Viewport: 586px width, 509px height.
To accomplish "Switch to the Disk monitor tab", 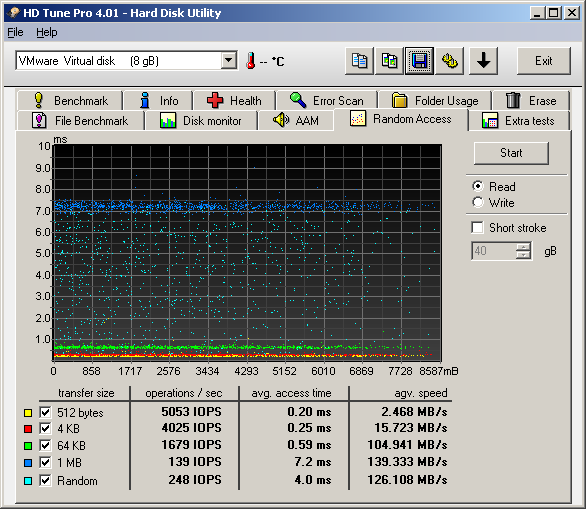I will click(201, 121).
